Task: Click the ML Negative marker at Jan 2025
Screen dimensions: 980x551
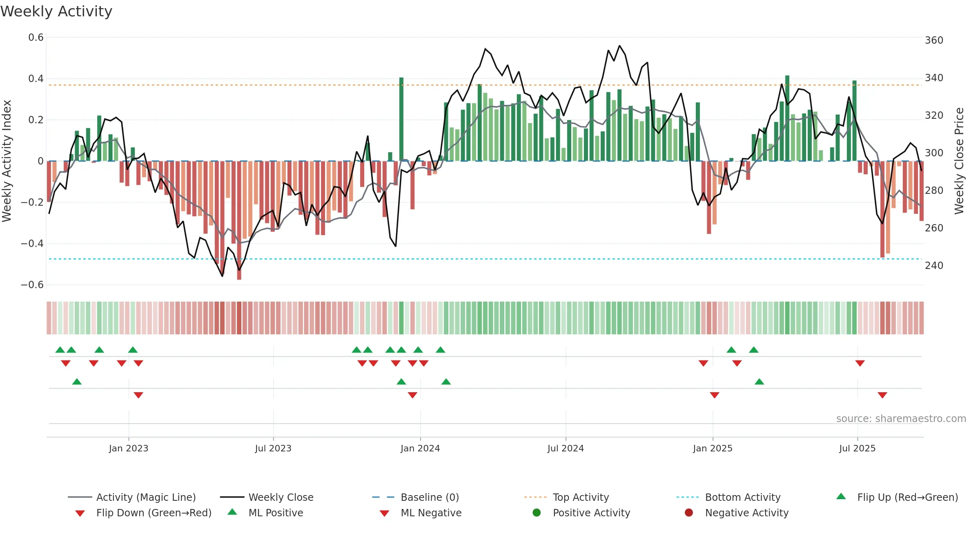Action: (x=715, y=395)
